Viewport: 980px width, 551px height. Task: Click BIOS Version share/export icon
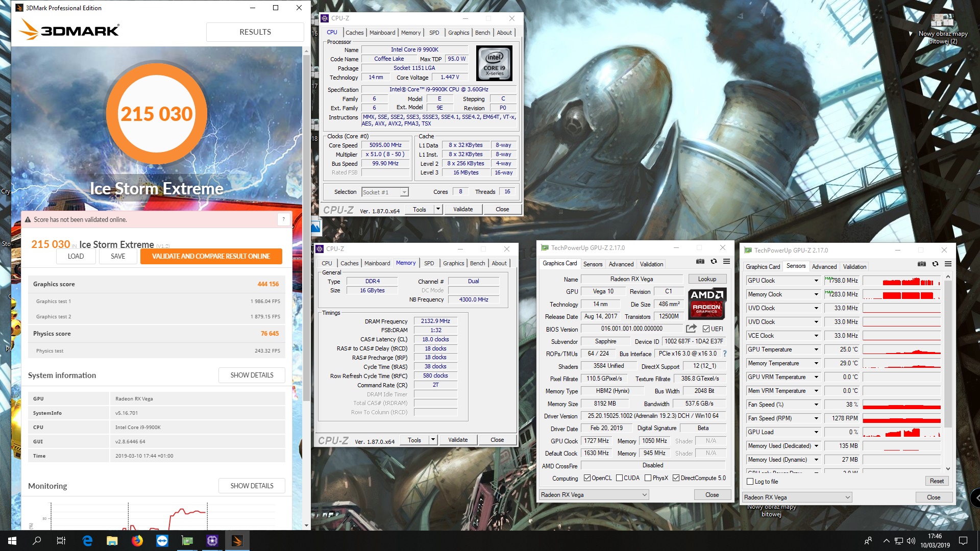[691, 329]
